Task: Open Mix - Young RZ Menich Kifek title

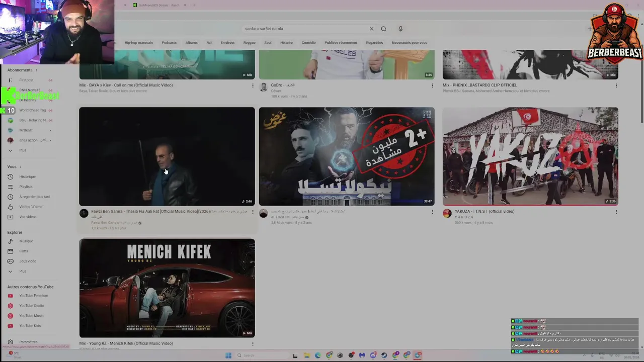Action: [x=126, y=343]
